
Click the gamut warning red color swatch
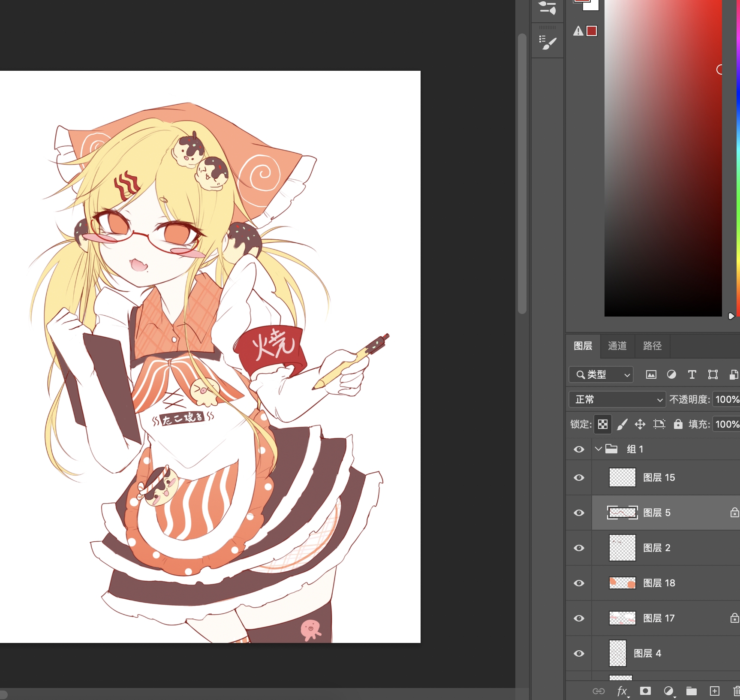pos(592,31)
